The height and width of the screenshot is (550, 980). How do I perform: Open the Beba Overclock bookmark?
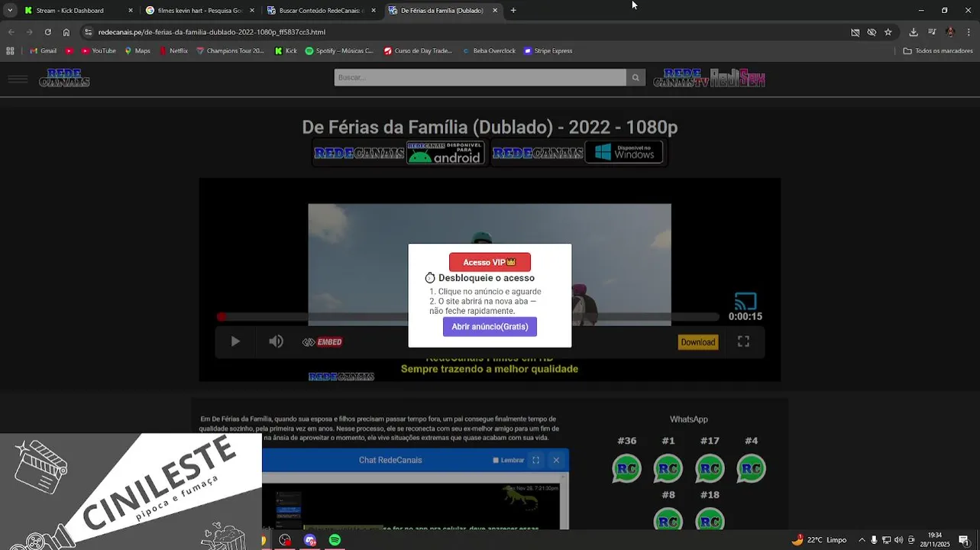click(489, 51)
